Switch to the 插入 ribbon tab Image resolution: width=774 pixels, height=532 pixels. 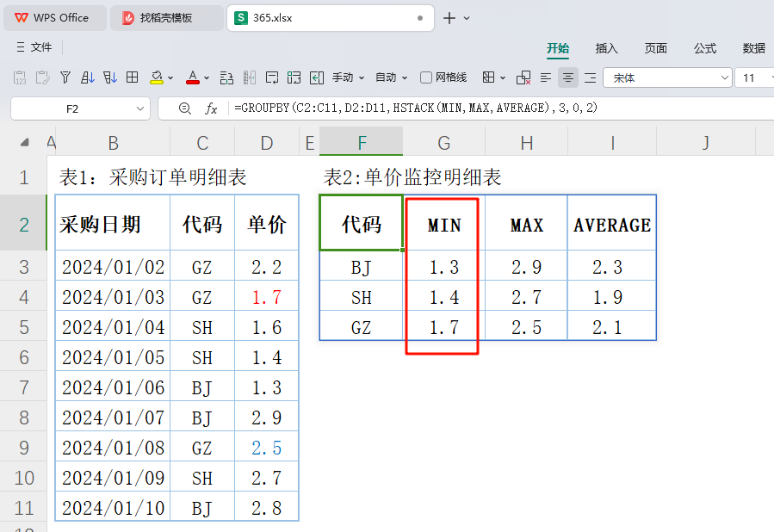coord(606,48)
